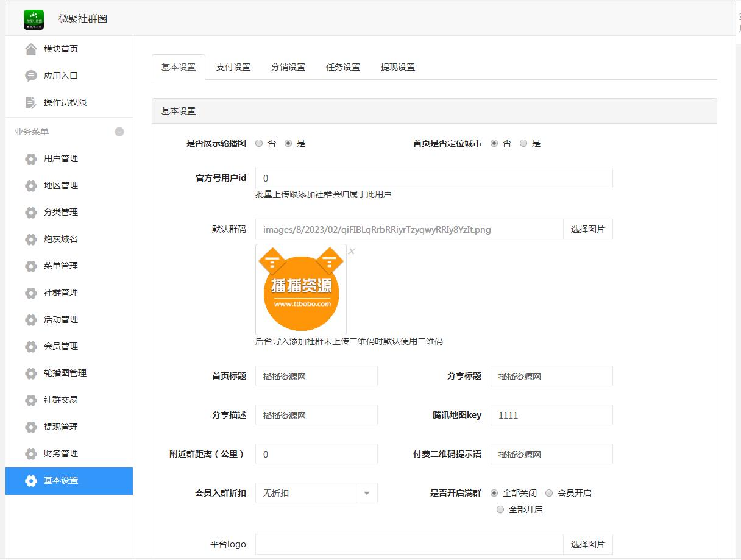Click the 附近群距离（公里）input field
The height and width of the screenshot is (560, 741).
316,454
